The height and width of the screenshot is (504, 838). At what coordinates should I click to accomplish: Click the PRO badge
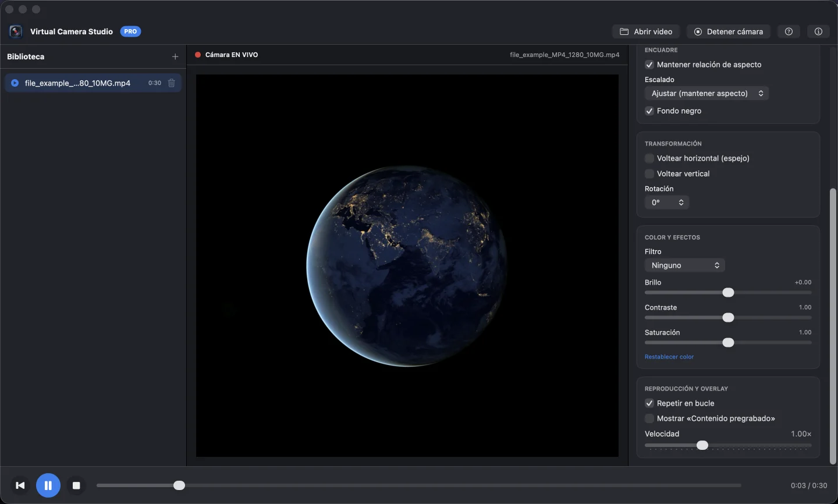pyautogui.click(x=130, y=31)
